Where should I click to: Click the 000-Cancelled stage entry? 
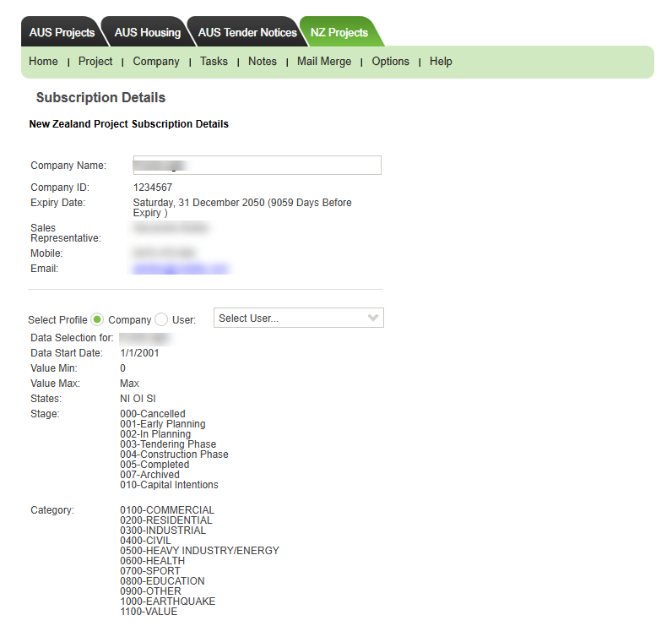tap(153, 414)
